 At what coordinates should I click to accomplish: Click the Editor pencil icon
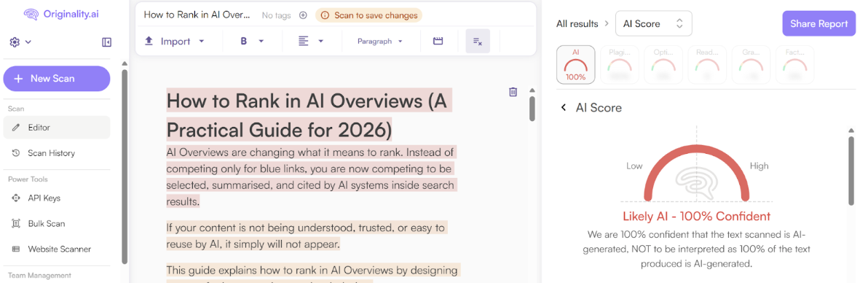point(16,127)
